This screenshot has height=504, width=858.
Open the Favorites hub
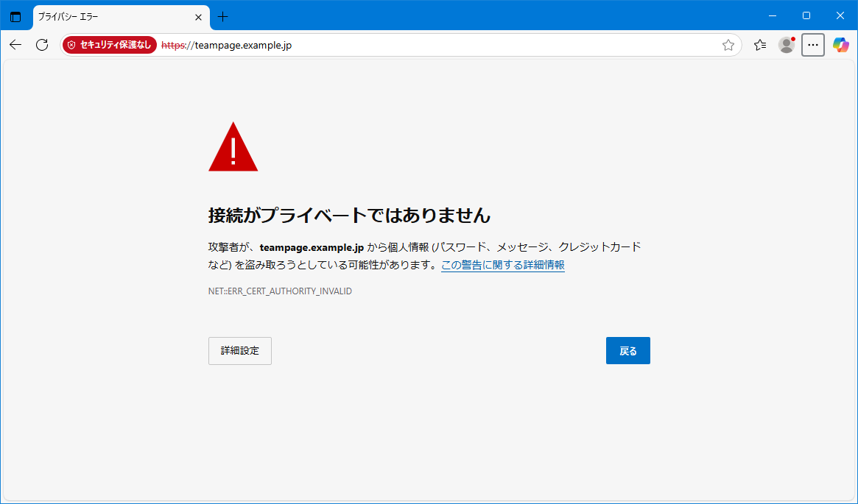(x=760, y=45)
